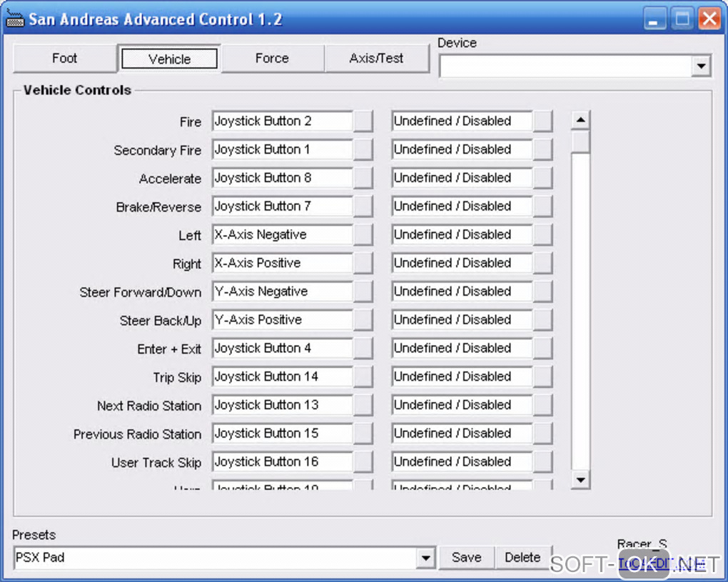Click the small button beside Previous Radio Station's Undefined / Disabled field
Screen dimensions: 728x582
[x=542, y=433]
